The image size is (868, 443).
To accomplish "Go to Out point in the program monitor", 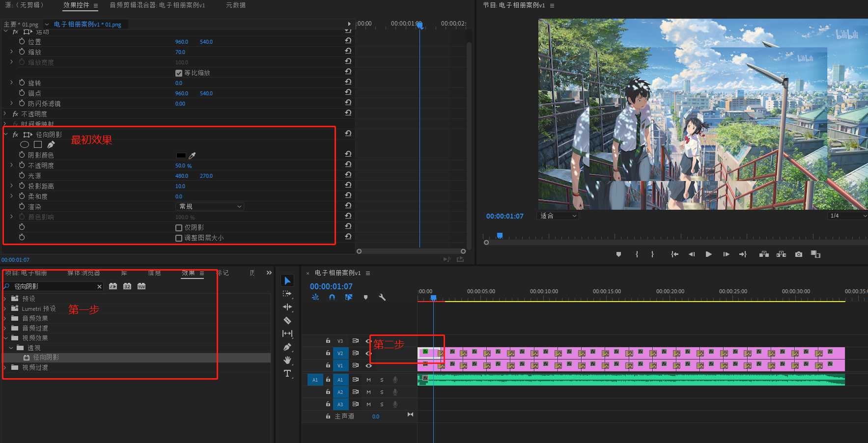I will pos(743,254).
